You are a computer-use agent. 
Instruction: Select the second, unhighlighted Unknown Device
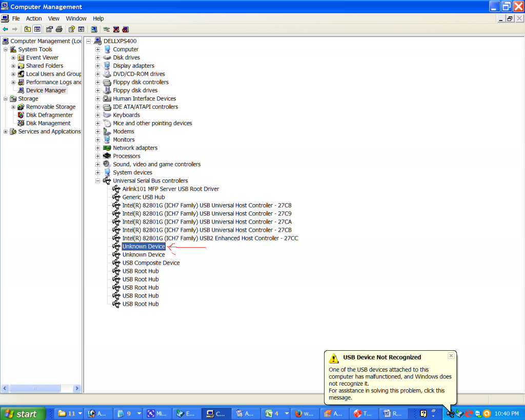click(144, 255)
